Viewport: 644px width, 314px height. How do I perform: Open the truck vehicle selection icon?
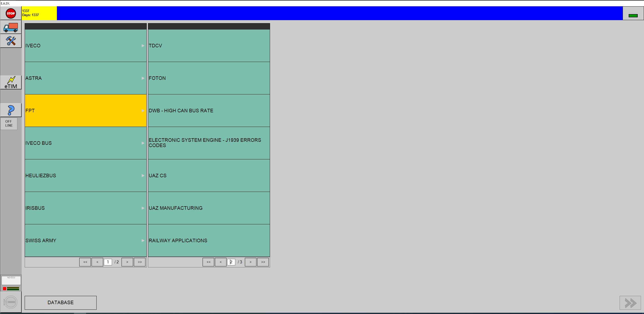11,27
